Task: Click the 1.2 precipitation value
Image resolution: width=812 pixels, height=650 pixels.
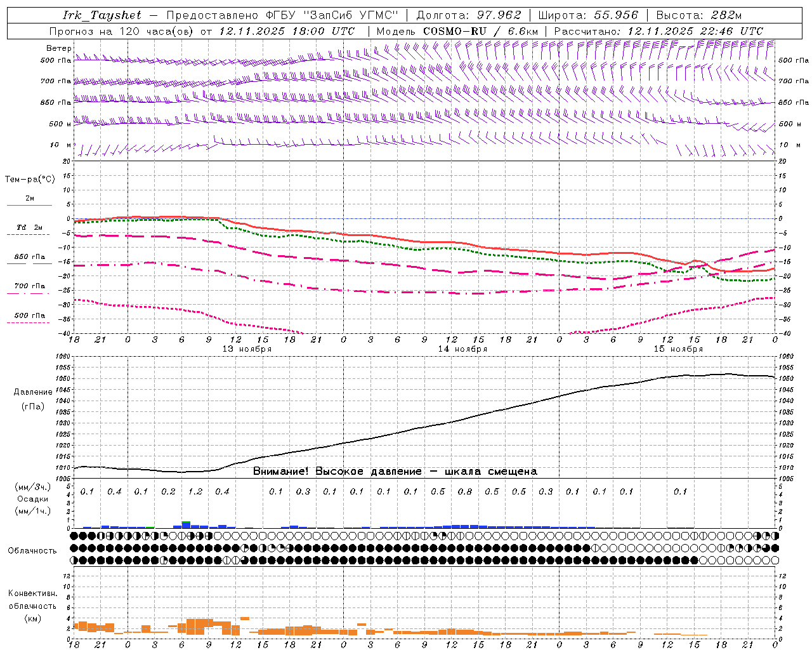Action: pyautogui.click(x=195, y=492)
